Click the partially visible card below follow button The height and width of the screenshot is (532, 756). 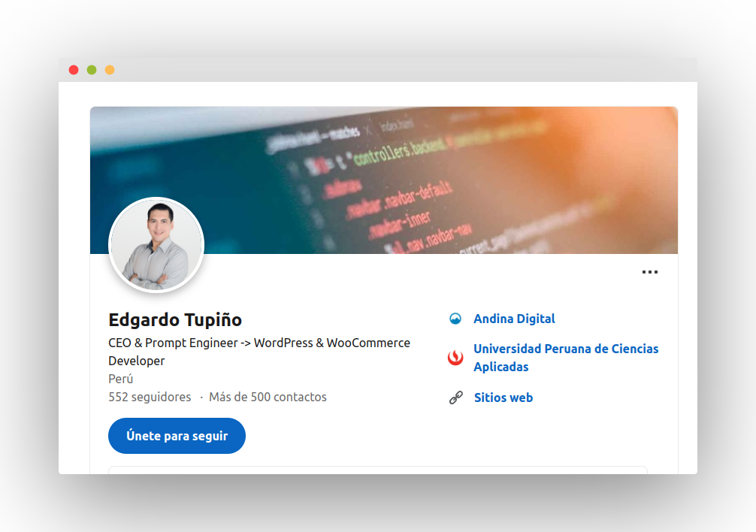point(378,470)
